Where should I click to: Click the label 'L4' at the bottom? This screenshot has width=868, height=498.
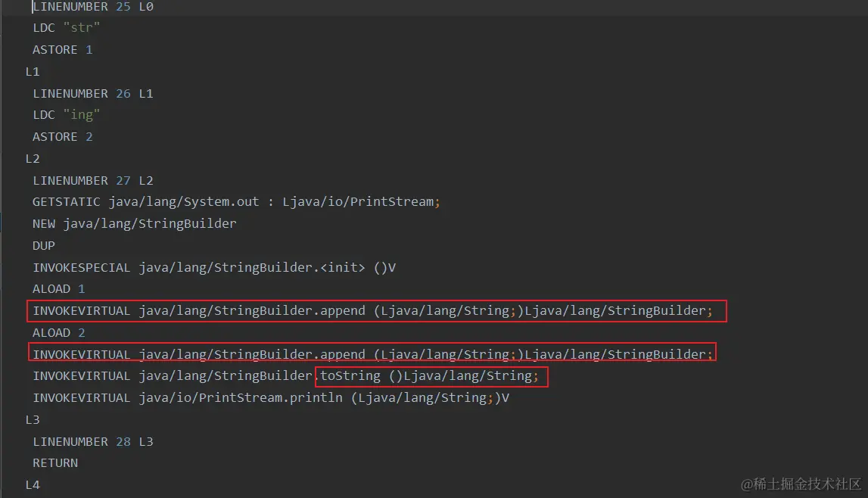tap(33, 485)
